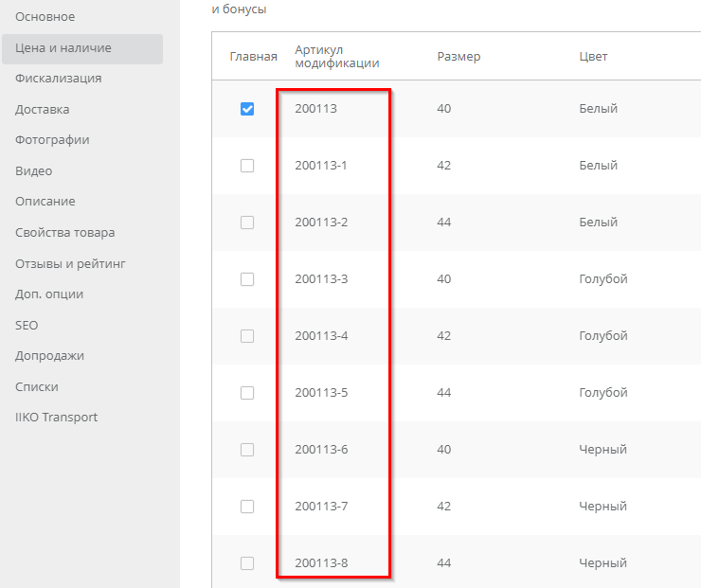Image resolution: width=701 pixels, height=588 pixels.
Task: Open the Основное section
Action: (x=45, y=17)
